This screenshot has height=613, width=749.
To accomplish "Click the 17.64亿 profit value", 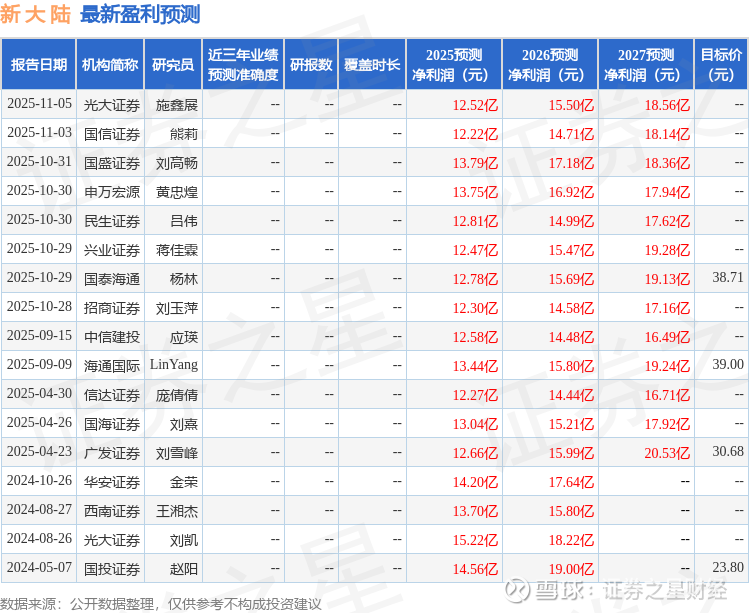I will click(571, 482).
